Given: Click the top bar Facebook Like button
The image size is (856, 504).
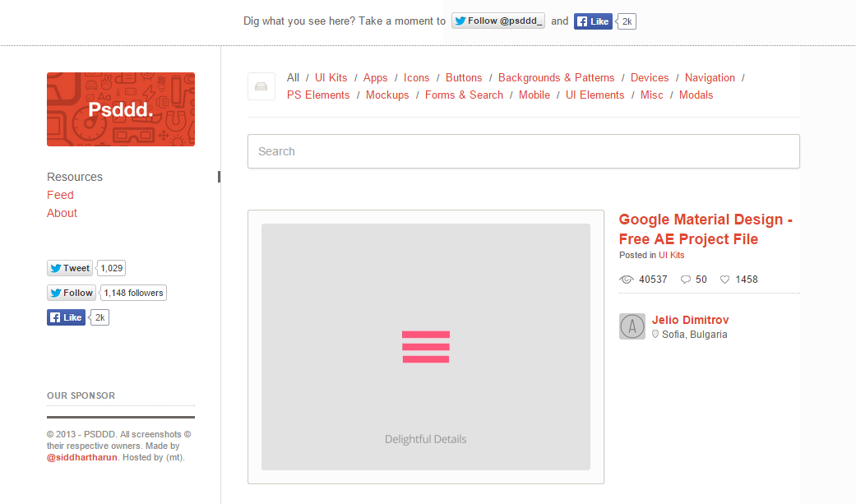Looking at the screenshot, I should [593, 21].
